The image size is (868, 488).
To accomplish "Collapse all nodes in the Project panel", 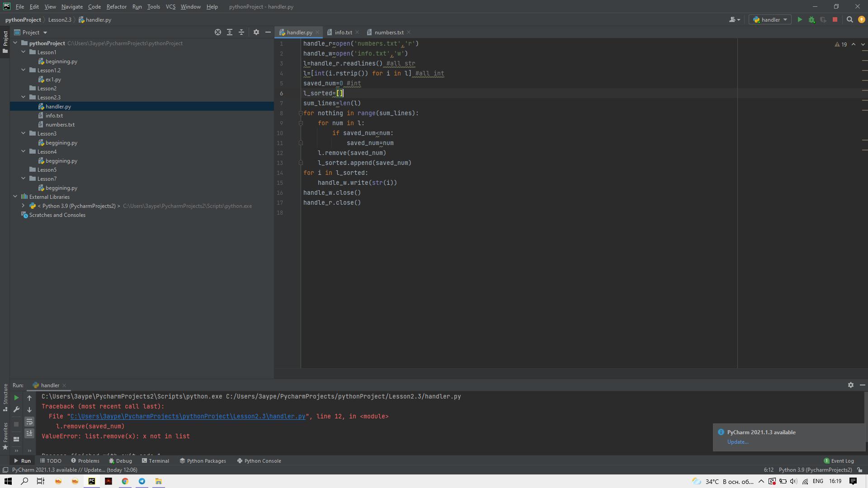I will pyautogui.click(x=241, y=33).
